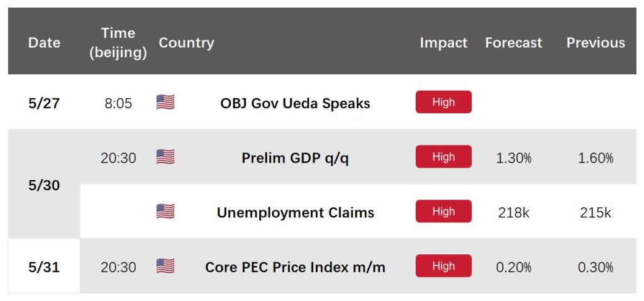Click the Previous column header
Image resolution: width=644 pixels, height=301 pixels.
(x=596, y=42)
